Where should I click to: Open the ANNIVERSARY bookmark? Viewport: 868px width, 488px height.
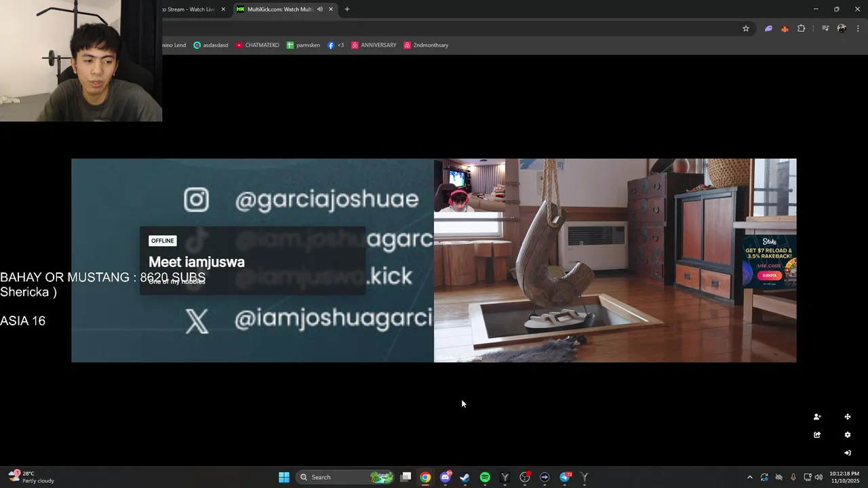[x=374, y=45]
